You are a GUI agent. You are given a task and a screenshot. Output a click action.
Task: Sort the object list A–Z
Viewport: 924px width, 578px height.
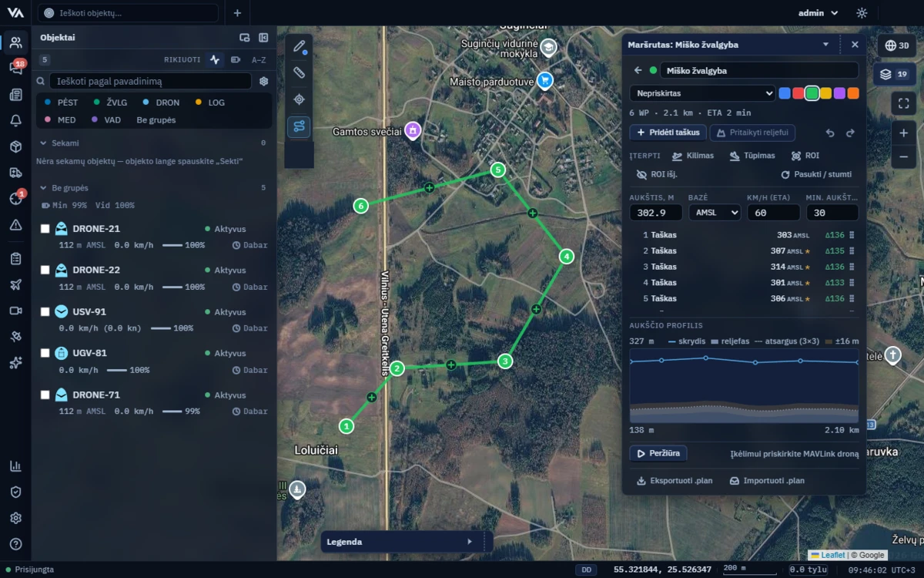point(259,59)
